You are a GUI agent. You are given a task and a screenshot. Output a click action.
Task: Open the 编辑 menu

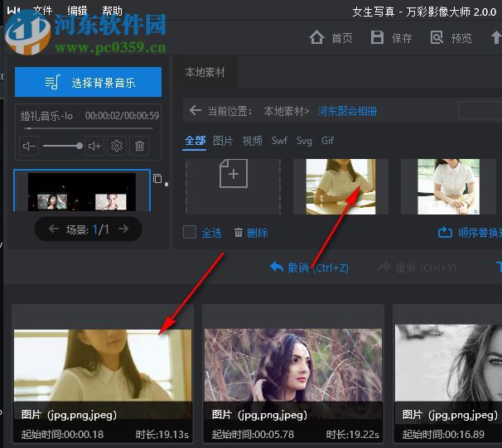pos(77,11)
